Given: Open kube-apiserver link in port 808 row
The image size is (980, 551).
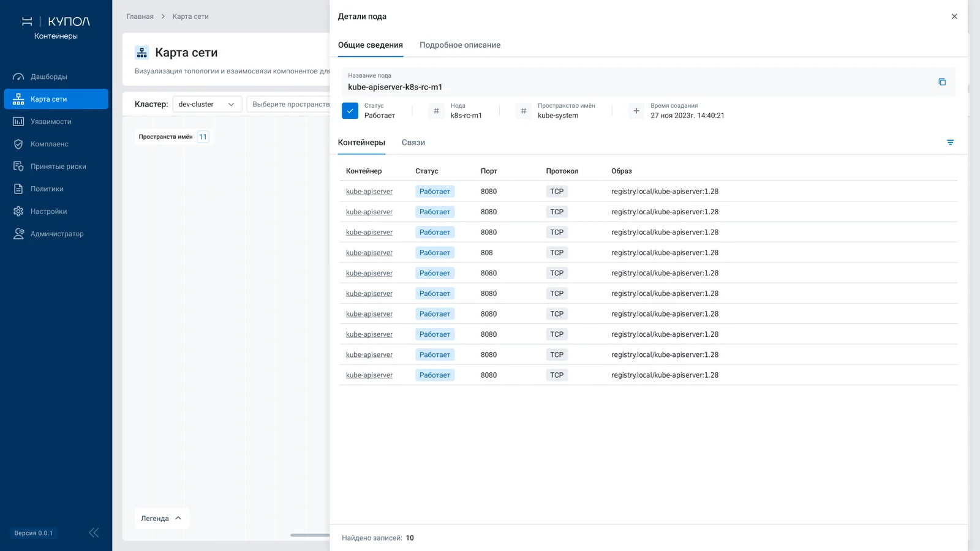Looking at the screenshot, I should pyautogui.click(x=369, y=253).
